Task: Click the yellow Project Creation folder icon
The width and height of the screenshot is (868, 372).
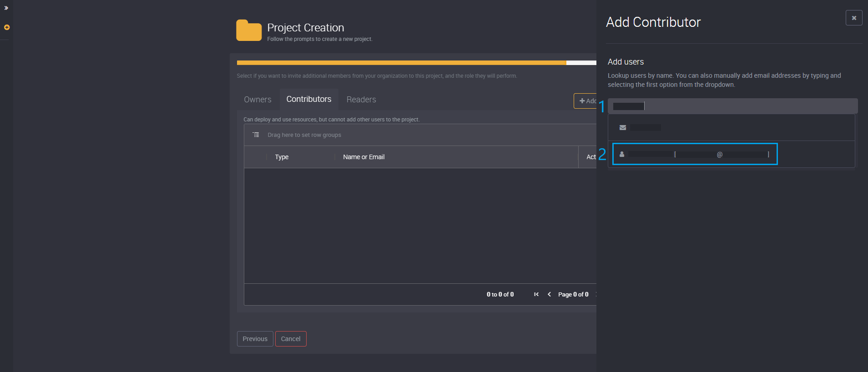Action: tap(249, 30)
